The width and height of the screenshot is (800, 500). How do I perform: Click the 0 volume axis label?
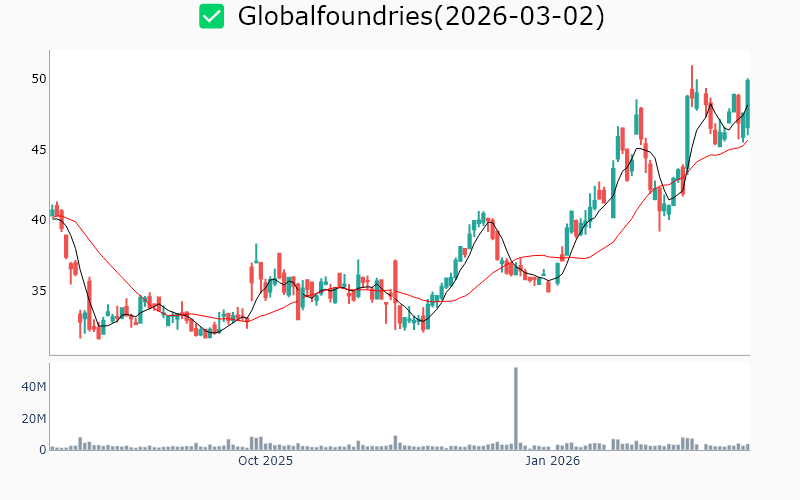tap(42, 450)
